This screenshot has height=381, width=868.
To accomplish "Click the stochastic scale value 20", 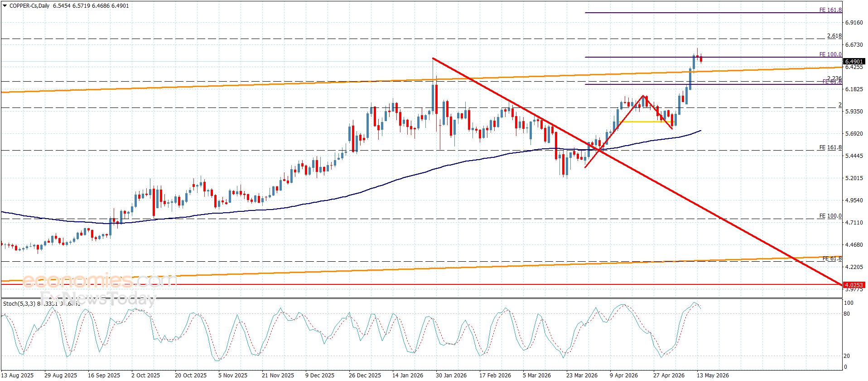I will [846, 356].
